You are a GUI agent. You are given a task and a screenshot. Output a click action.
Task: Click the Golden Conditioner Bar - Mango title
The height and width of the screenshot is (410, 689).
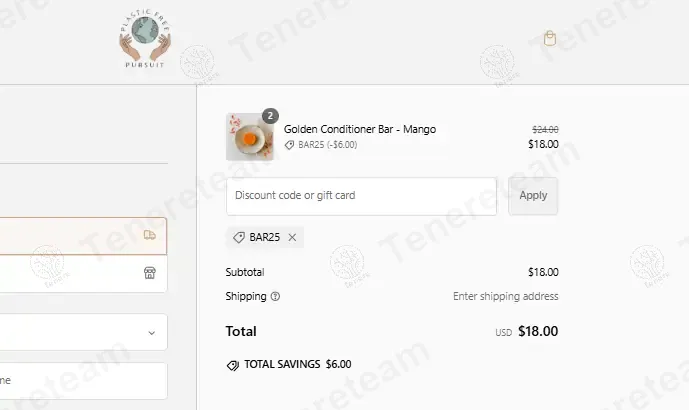click(360, 129)
